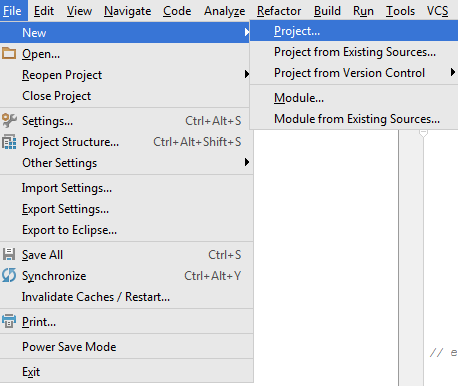Click the Synchronize refresh arrows icon

click(9, 275)
